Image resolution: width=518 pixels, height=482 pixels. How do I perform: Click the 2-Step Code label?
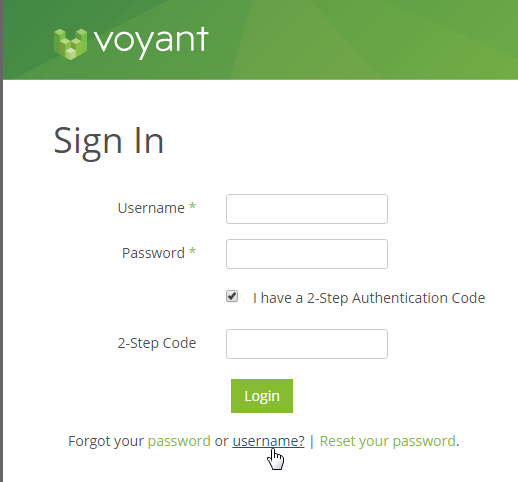tap(157, 343)
